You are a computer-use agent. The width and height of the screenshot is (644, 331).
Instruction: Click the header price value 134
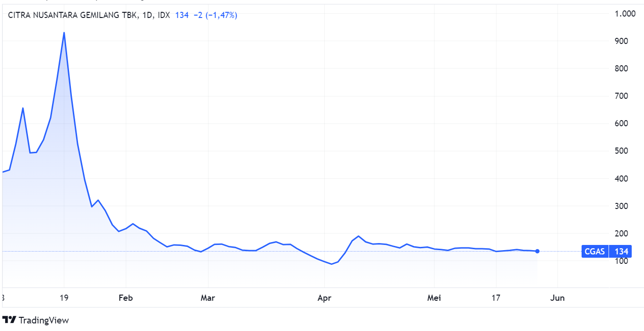[182, 15]
